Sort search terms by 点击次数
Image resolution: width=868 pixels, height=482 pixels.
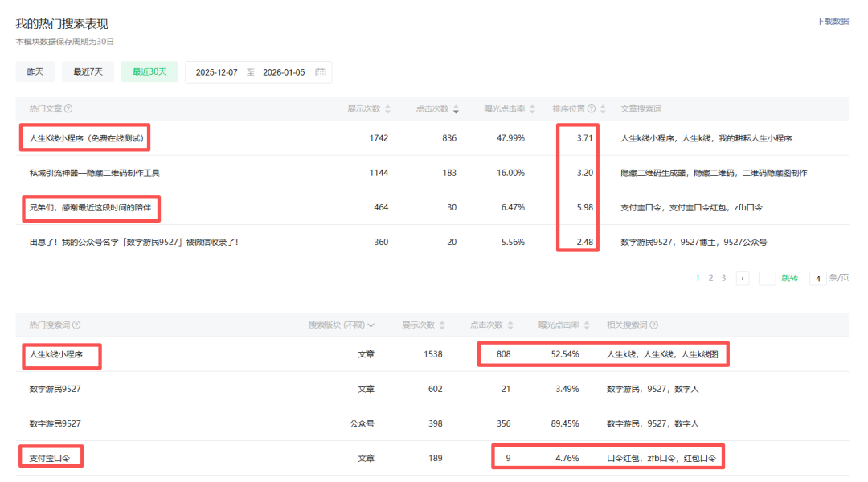(x=510, y=325)
